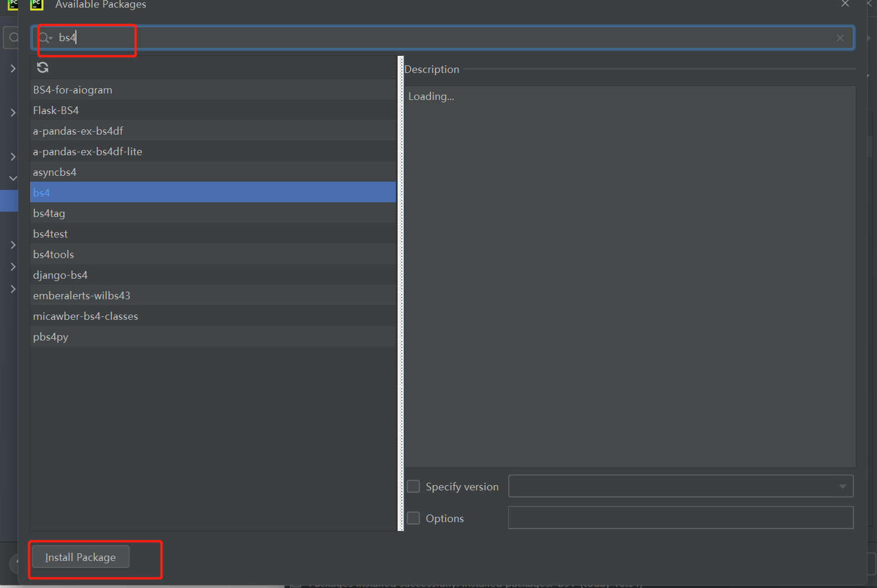Select asyncbs4 package
This screenshot has height=588, width=877.
point(213,172)
